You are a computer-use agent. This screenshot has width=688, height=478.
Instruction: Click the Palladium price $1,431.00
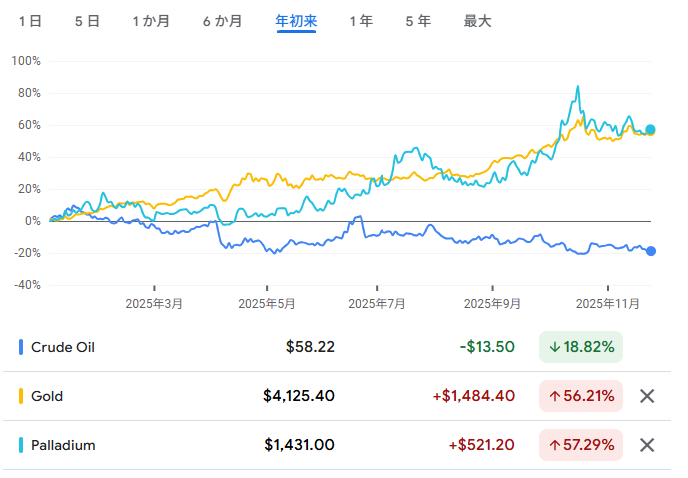pos(299,445)
